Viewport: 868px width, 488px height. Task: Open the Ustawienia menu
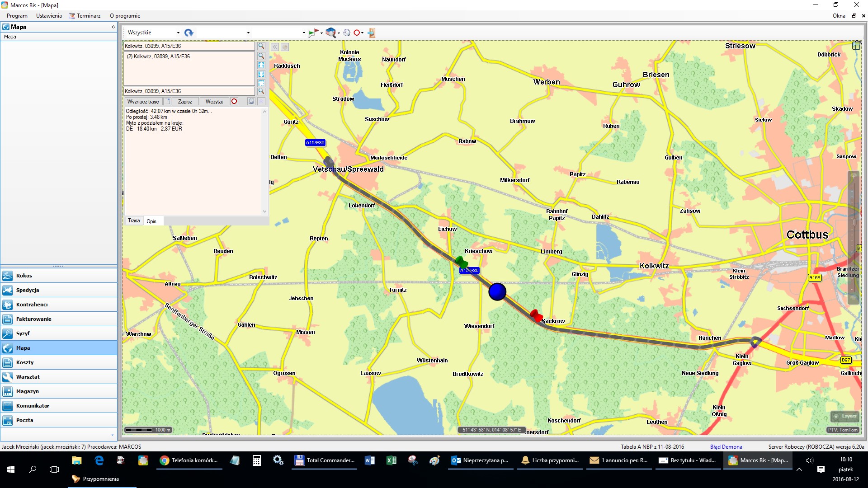tap(49, 16)
